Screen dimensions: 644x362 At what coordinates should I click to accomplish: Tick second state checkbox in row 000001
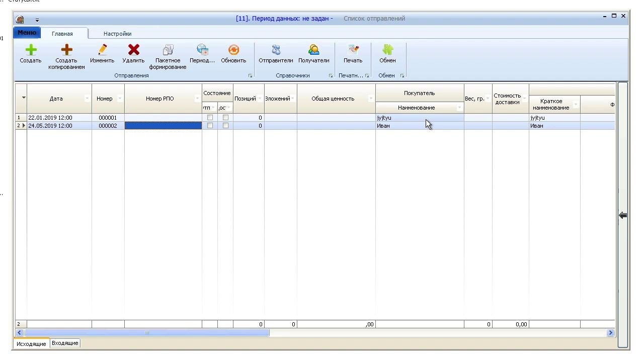(x=225, y=118)
